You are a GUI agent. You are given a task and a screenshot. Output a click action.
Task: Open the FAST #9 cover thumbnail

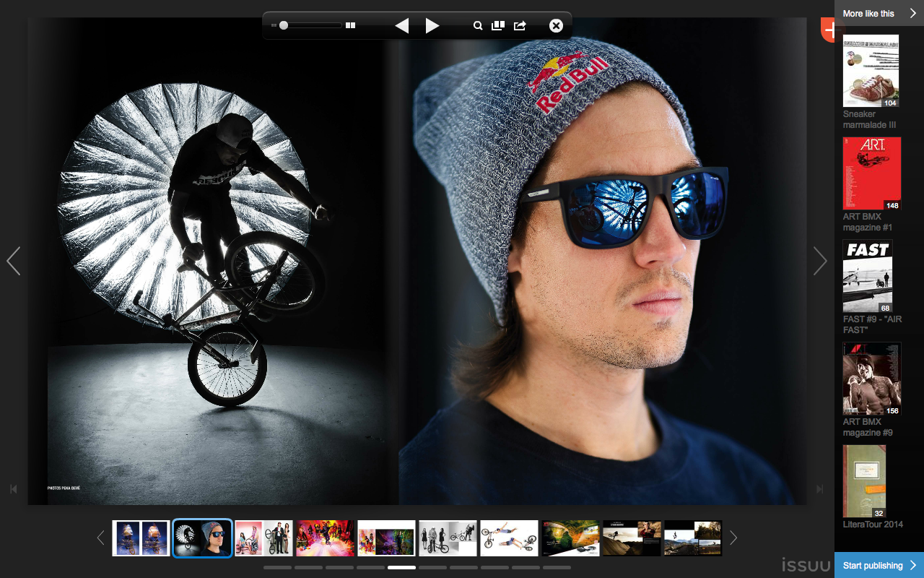(868, 276)
